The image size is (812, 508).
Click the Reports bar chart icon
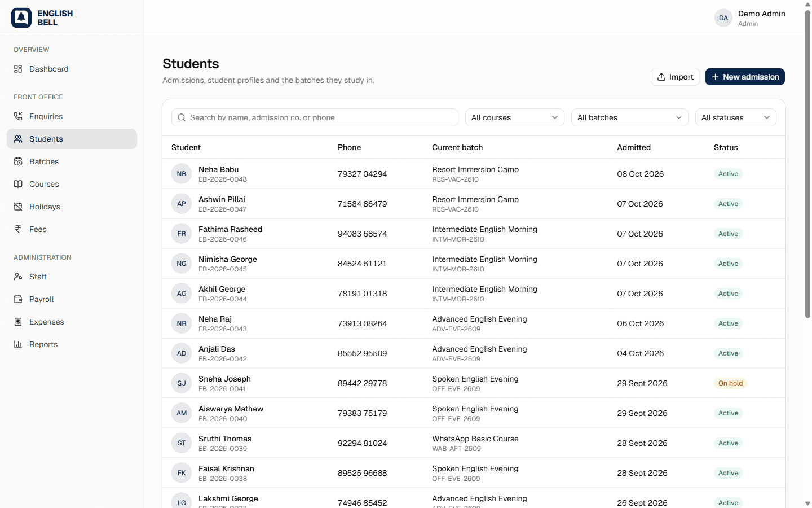pyautogui.click(x=18, y=344)
